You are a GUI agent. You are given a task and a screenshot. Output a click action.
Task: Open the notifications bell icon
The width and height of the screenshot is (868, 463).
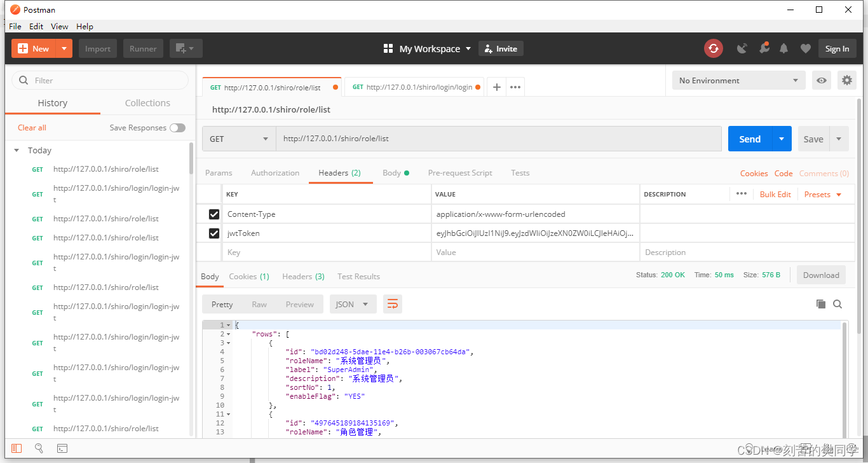click(784, 48)
